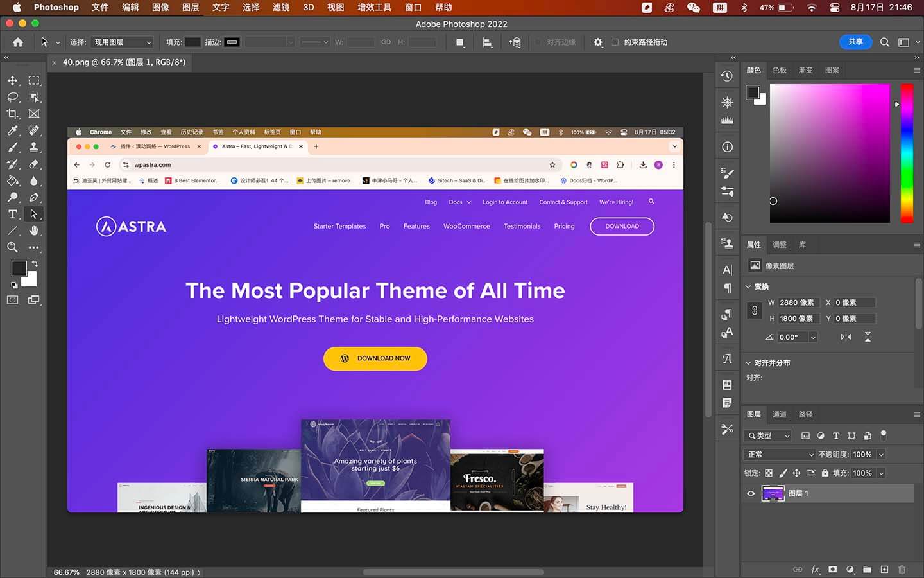Open the 不透明度 opacity slider arrow
924x578 pixels.
coord(882,455)
